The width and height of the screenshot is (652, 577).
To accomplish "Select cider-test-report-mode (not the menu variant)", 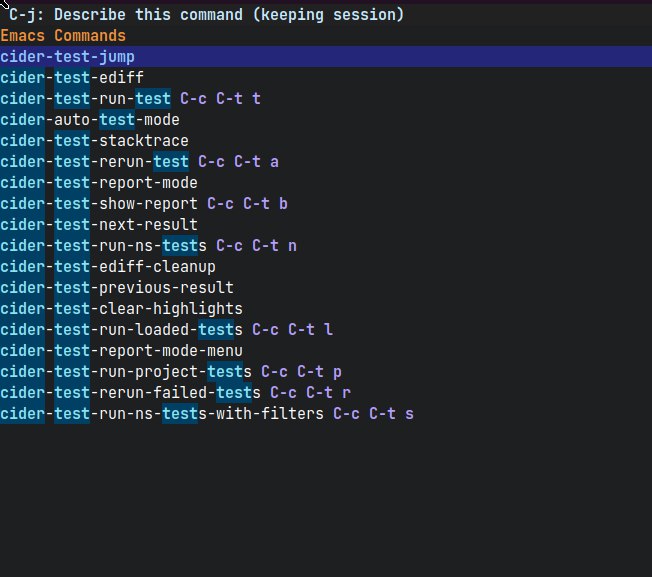I will pos(99,183).
